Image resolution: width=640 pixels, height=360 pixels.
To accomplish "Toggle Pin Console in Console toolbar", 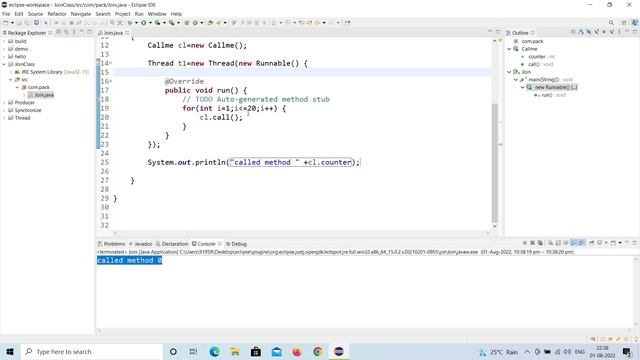I will point(591,243).
